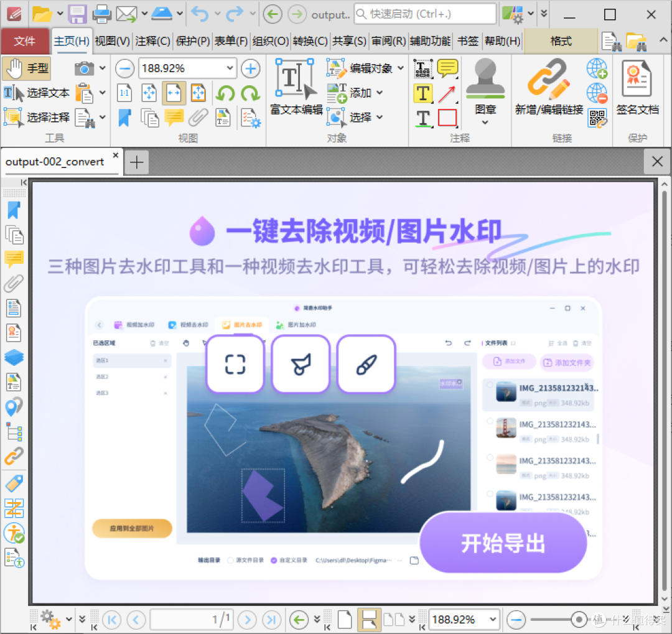The width and height of the screenshot is (672, 634).
Task: Open the Signatures pane in sidebar
Action: tap(14, 333)
